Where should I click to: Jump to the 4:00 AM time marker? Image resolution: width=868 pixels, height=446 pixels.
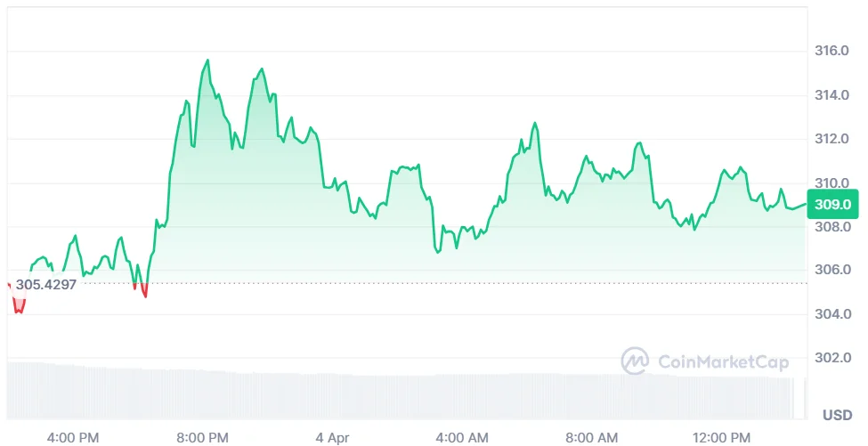point(463,437)
